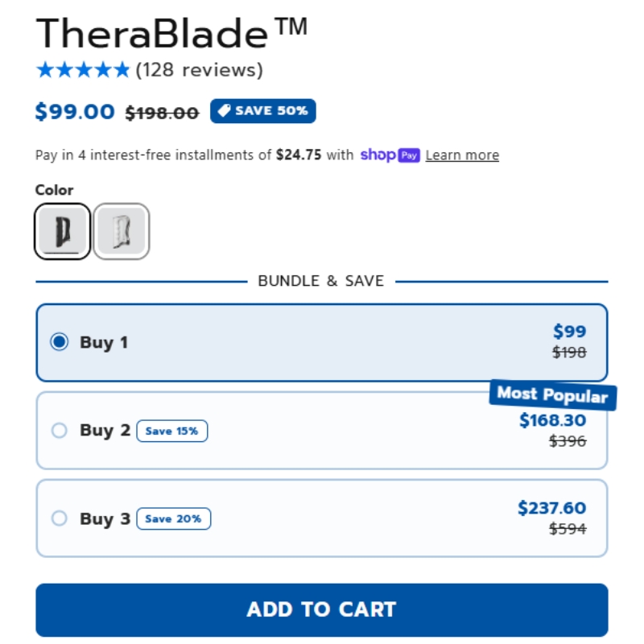644x644 pixels.
Task: Select the Buy 3 radio button
Action: click(x=59, y=518)
